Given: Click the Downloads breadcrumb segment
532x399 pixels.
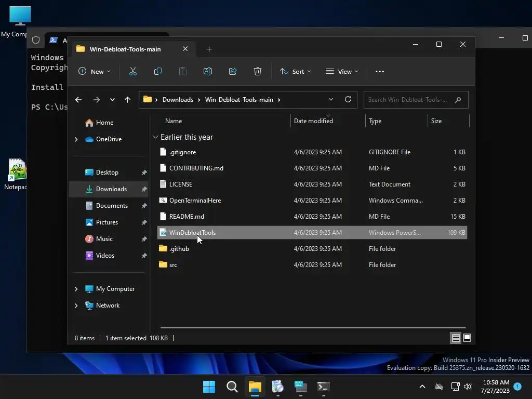Looking at the screenshot, I should click(178, 100).
